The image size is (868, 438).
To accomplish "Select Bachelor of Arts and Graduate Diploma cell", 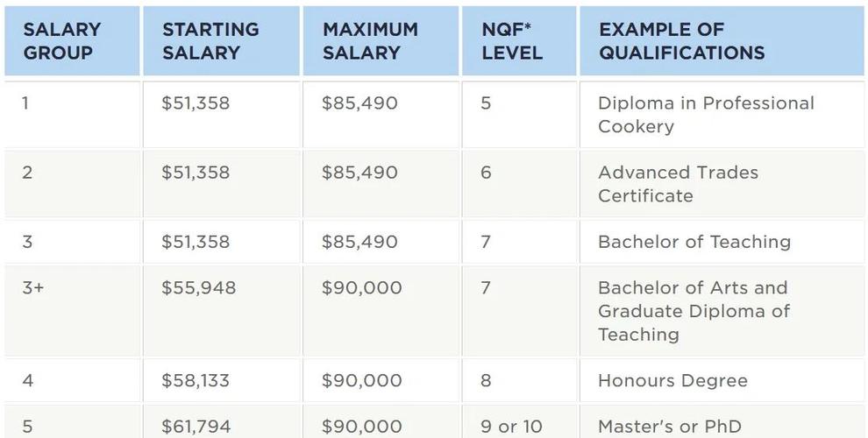I will tap(693, 311).
